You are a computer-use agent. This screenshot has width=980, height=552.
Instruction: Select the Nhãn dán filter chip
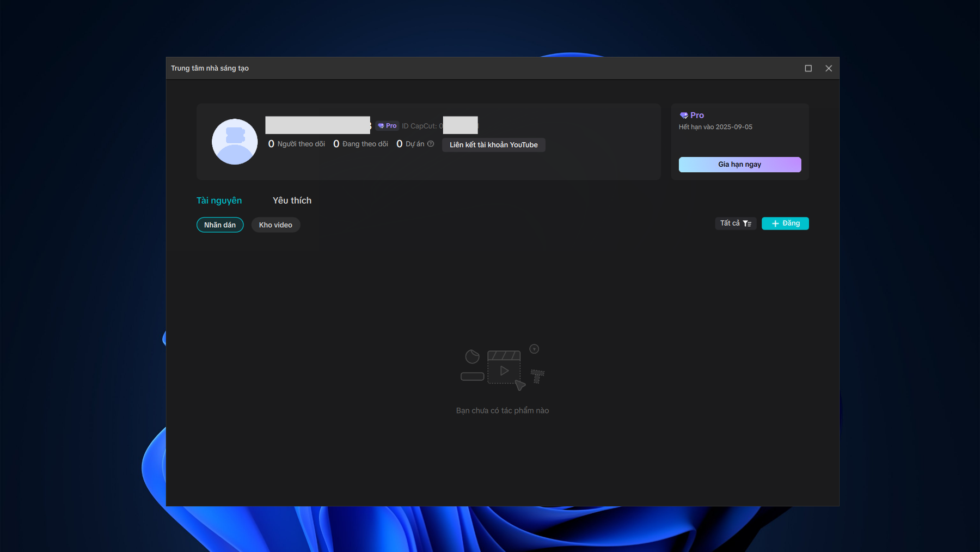220,225
